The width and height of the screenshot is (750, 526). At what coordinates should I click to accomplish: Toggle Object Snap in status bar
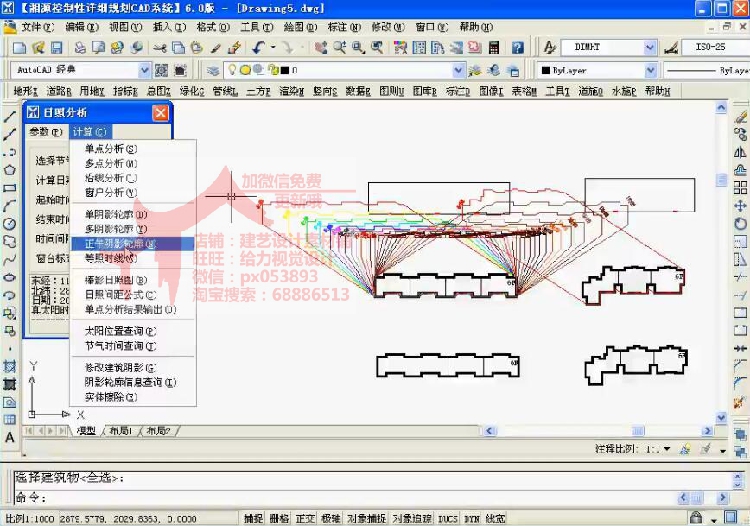point(366,518)
